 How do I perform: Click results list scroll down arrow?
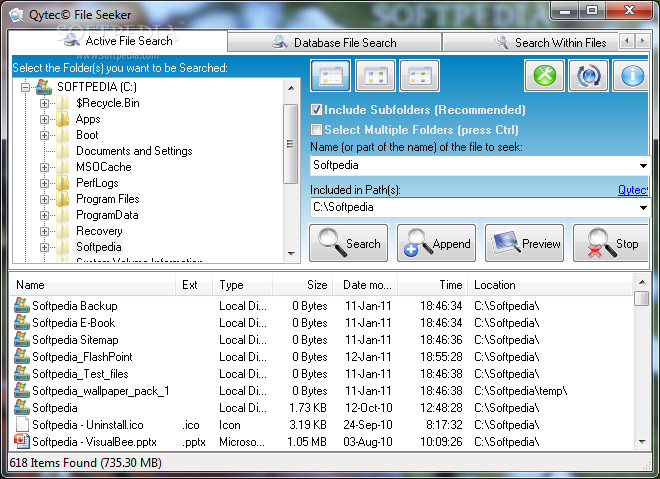(x=642, y=442)
